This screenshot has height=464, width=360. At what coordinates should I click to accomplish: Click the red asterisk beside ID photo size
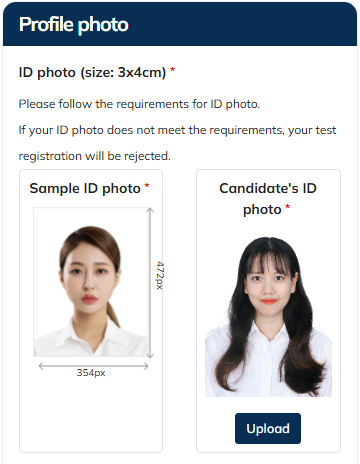(x=172, y=70)
